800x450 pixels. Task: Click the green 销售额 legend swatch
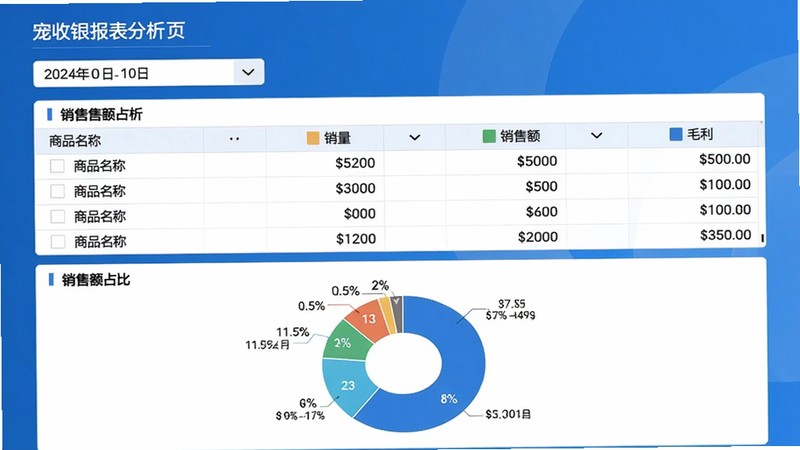[x=489, y=136]
